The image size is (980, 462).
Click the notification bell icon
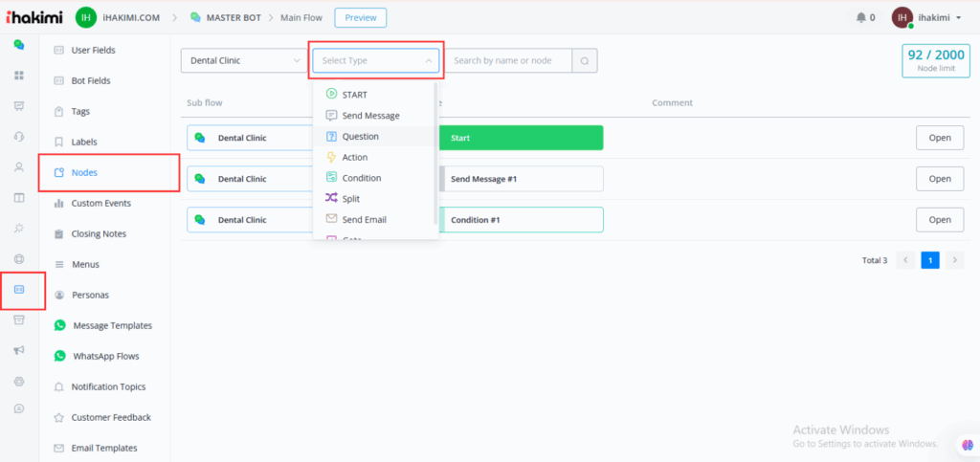tap(859, 17)
